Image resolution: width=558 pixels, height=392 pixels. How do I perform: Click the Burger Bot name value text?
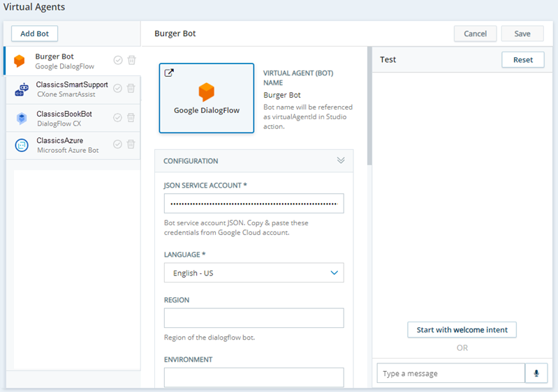pyautogui.click(x=282, y=95)
